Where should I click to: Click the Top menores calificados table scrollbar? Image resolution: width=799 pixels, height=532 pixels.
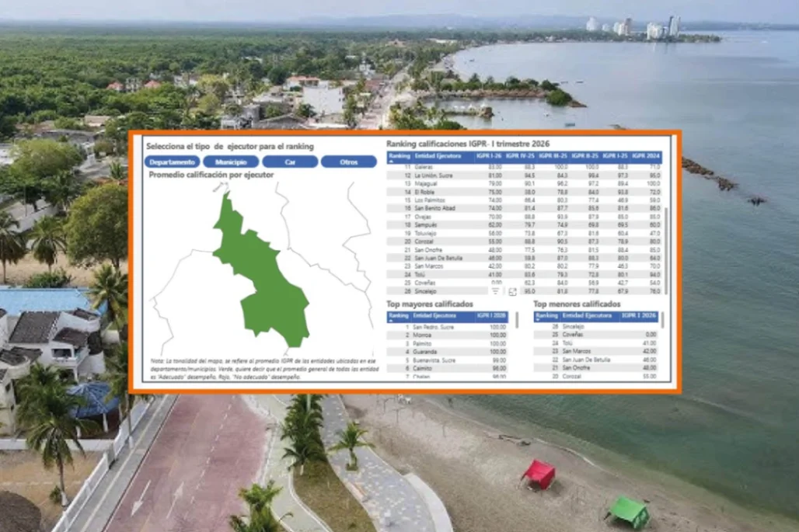pyautogui.click(x=662, y=320)
